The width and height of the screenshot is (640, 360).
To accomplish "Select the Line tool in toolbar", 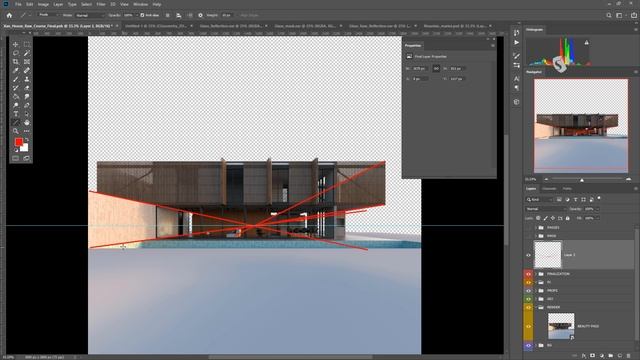I will (16, 122).
